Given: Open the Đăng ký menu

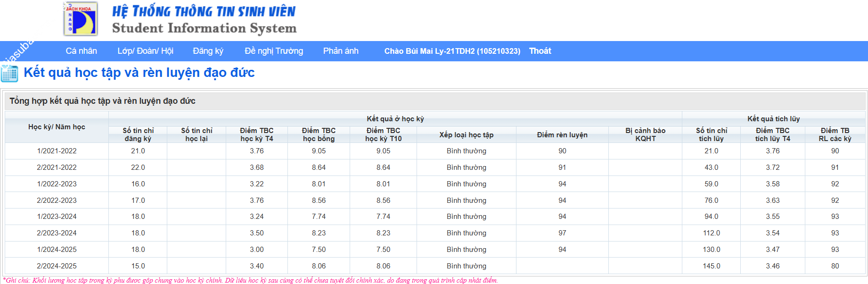Looking at the screenshot, I should coord(208,51).
